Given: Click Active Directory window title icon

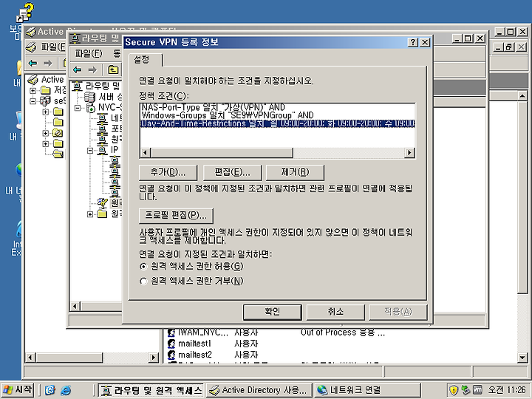Looking at the screenshot, I should coord(30,32).
